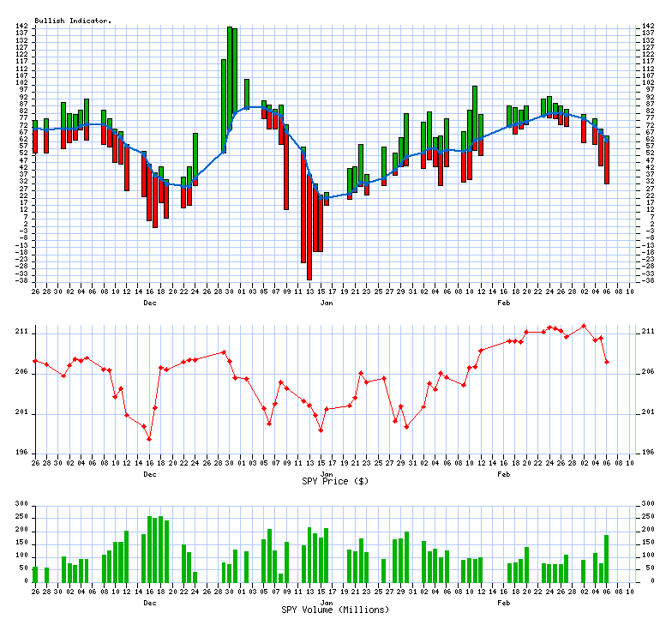The height and width of the screenshot is (625, 672).
Task: Click the 196 label on the price chart's left axis
Action: pyautogui.click(x=23, y=453)
